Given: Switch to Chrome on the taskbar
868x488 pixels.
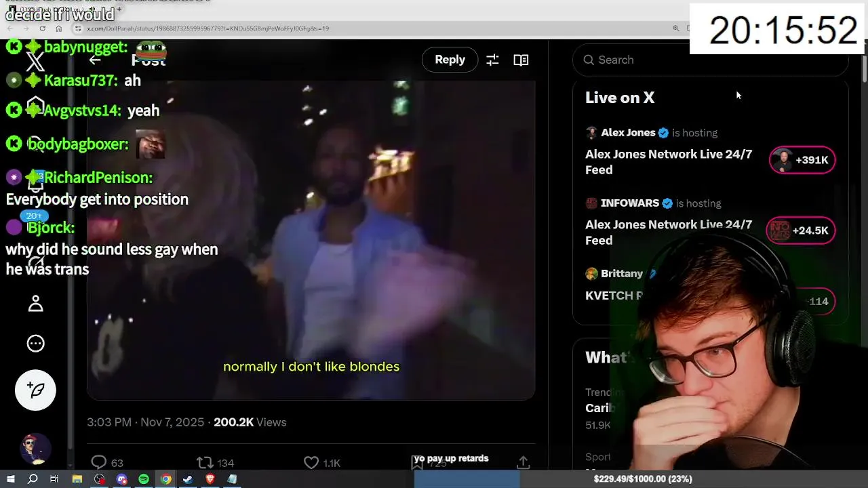Looking at the screenshot, I should click(x=165, y=479).
